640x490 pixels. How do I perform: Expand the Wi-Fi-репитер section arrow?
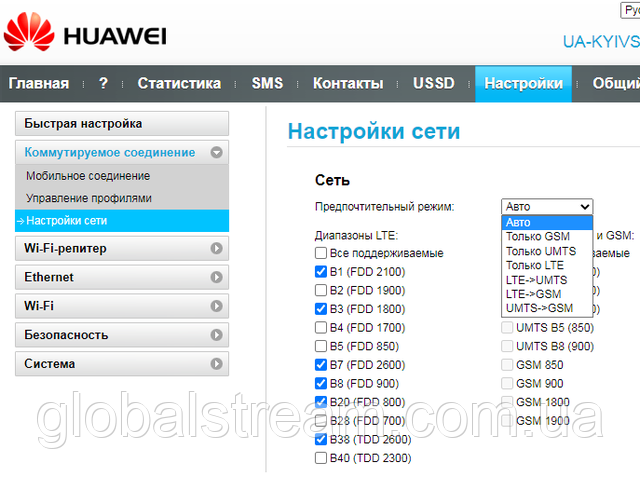coord(216,249)
